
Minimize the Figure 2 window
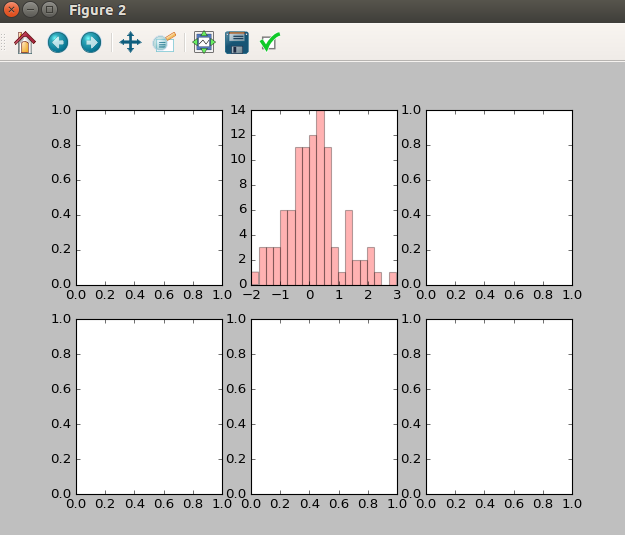pos(30,10)
